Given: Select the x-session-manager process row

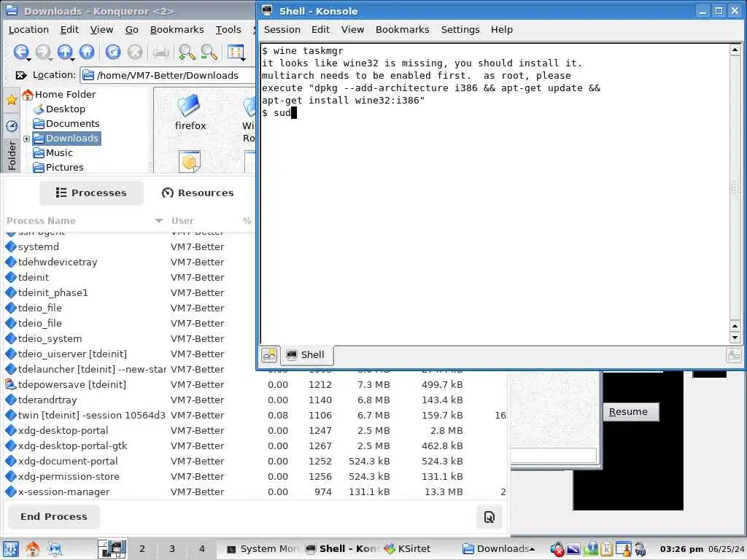Looking at the screenshot, I should [255, 492].
